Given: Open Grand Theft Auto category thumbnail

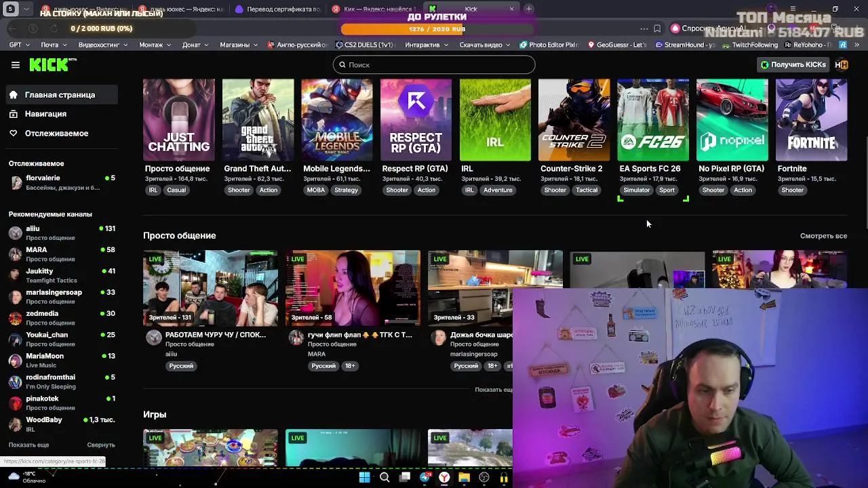Looking at the screenshot, I should [258, 120].
